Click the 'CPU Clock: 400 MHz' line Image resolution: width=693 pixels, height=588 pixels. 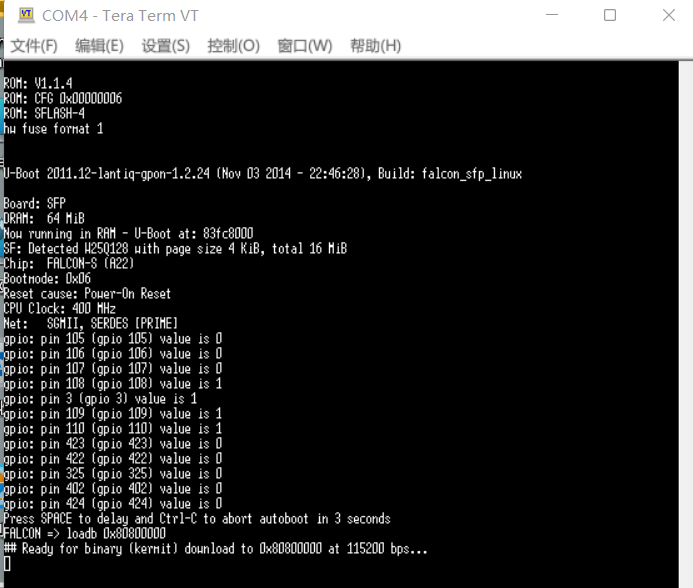coord(59,309)
